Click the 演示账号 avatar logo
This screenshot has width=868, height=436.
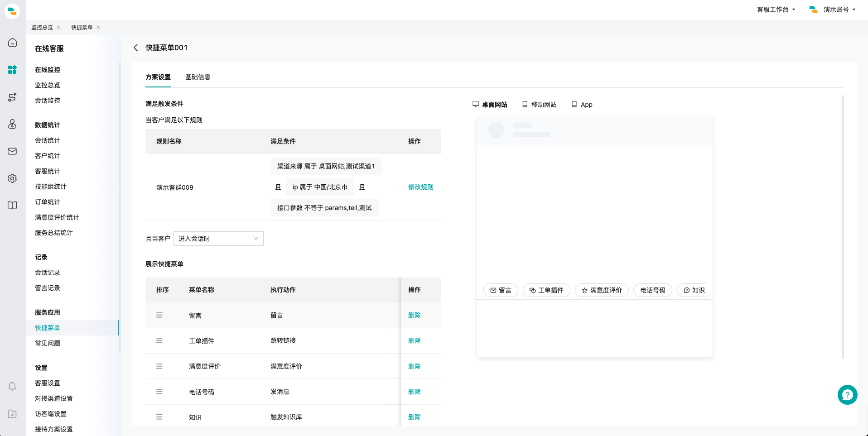(814, 10)
